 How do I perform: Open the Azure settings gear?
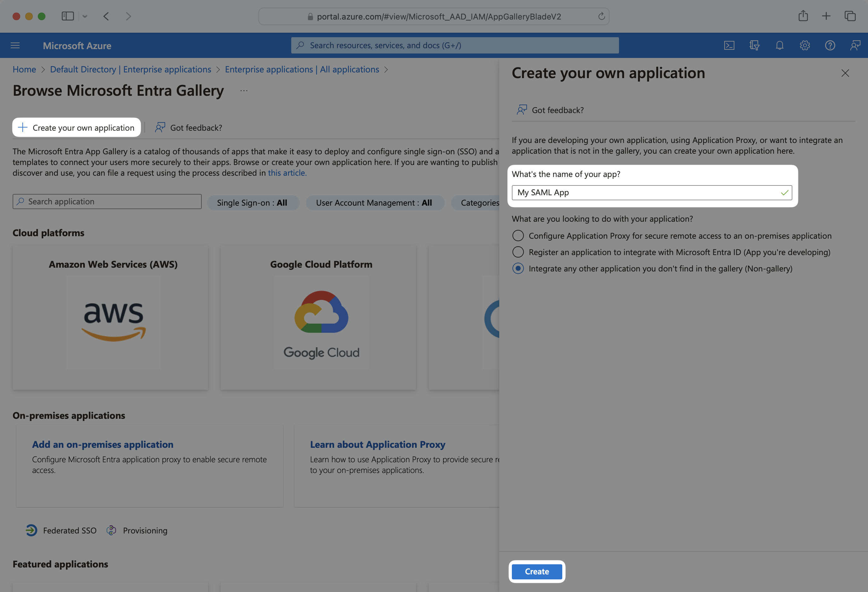(x=805, y=45)
